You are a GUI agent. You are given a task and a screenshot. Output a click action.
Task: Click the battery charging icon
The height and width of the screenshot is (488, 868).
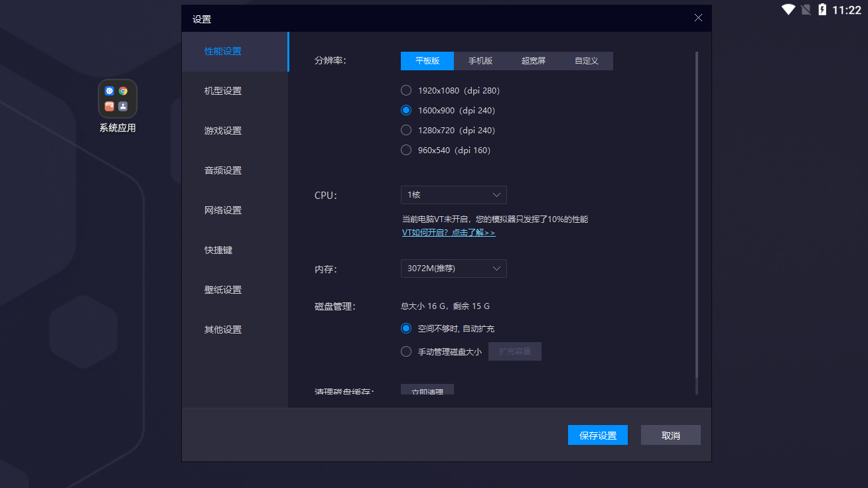(x=822, y=10)
